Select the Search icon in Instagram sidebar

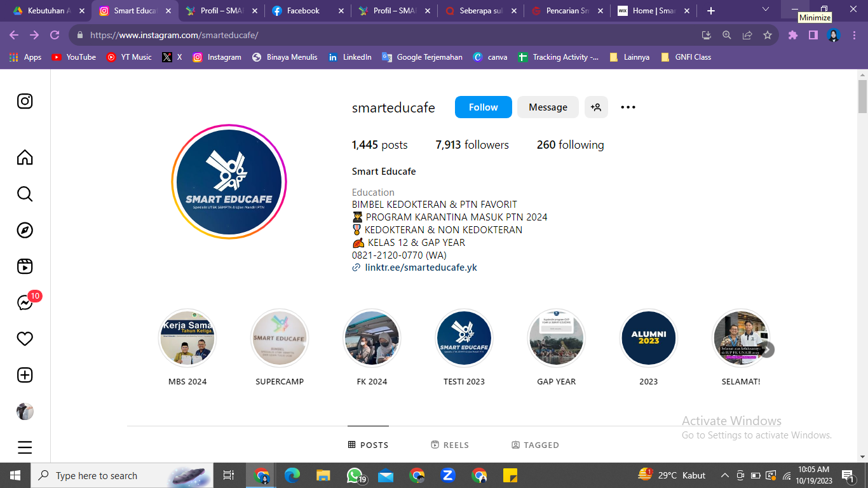tap(24, 194)
